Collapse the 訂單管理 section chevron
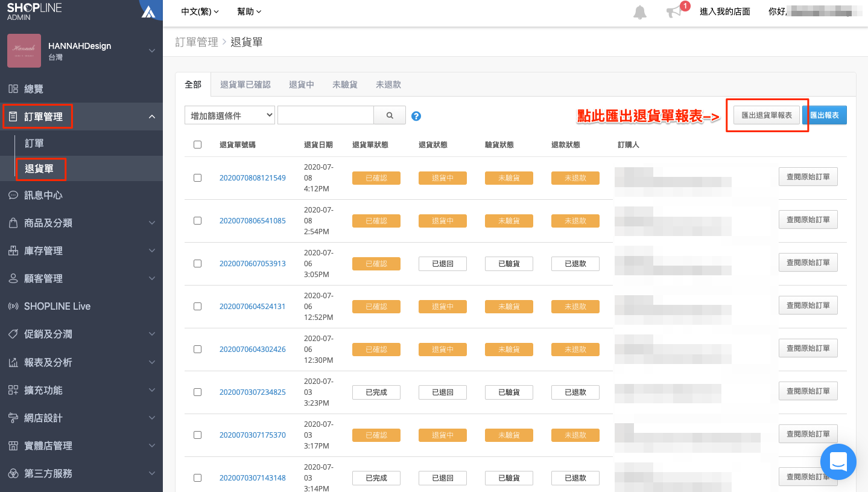The image size is (868, 492). [152, 117]
